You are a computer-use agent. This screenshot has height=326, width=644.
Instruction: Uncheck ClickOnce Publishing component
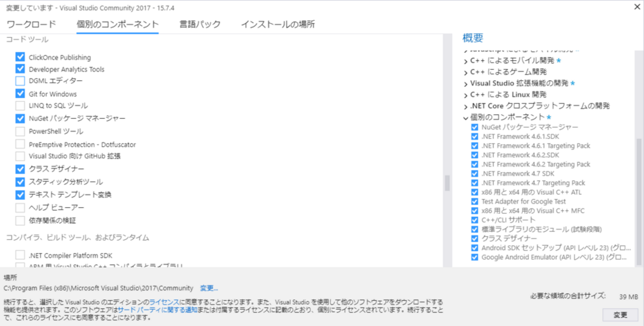20,57
